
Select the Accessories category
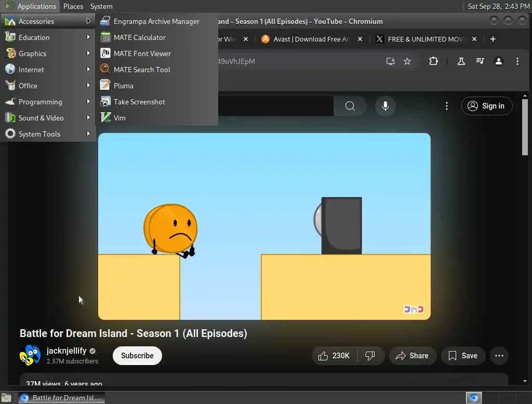coord(47,21)
